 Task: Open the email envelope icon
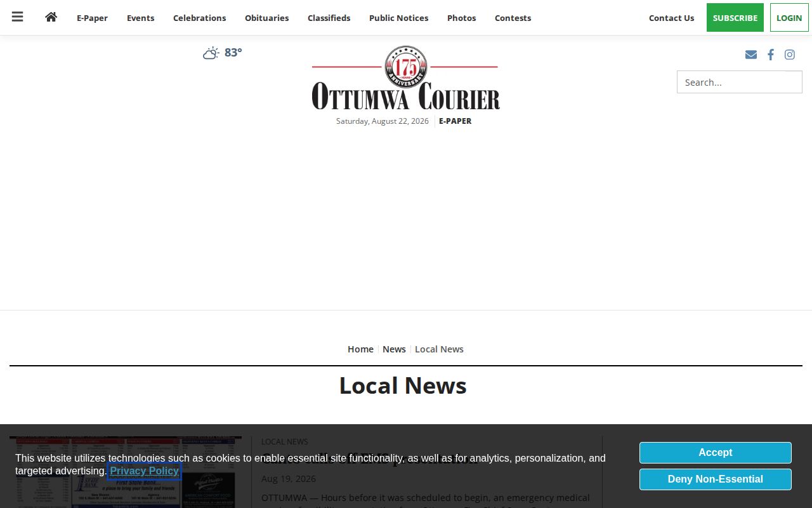(751, 55)
